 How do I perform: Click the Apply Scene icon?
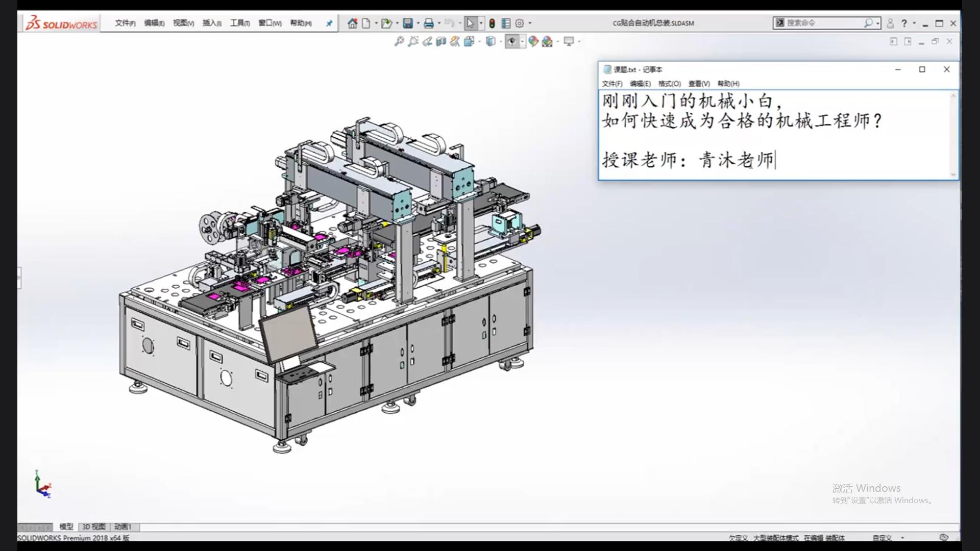point(547,41)
